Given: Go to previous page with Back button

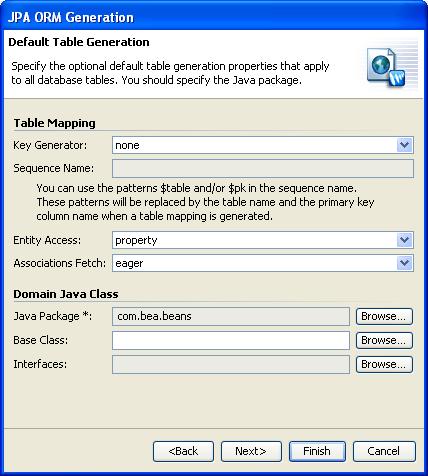Looking at the screenshot, I should pyautogui.click(x=183, y=451).
